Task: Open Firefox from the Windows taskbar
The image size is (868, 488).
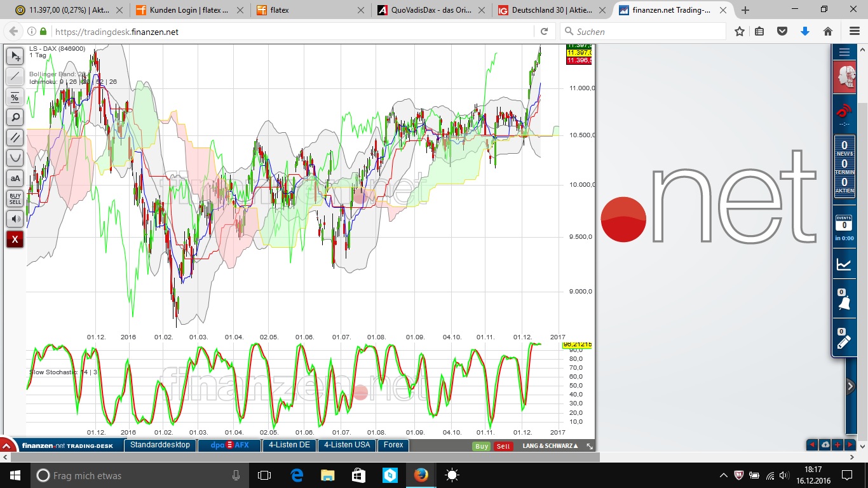Action: pos(421,475)
